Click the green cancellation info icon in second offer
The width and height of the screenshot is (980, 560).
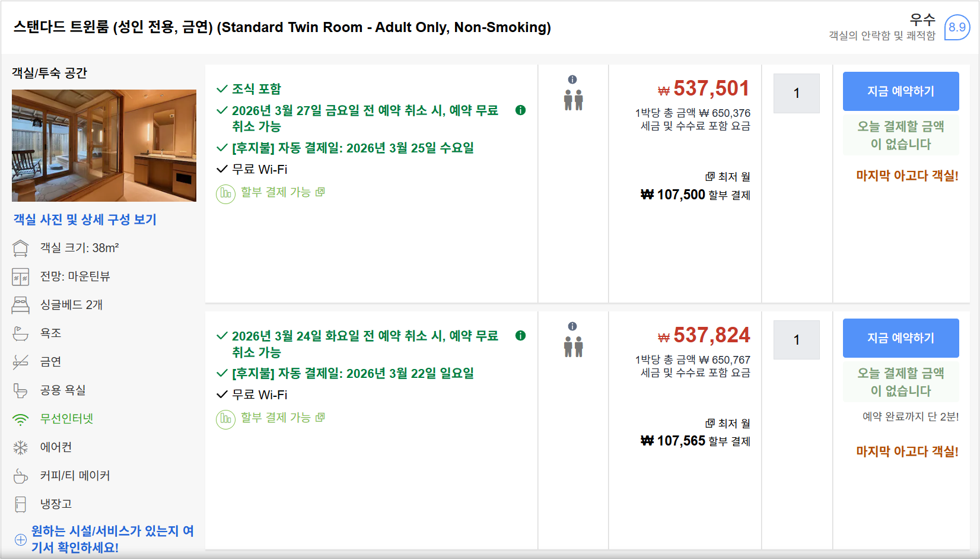[520, 336]
